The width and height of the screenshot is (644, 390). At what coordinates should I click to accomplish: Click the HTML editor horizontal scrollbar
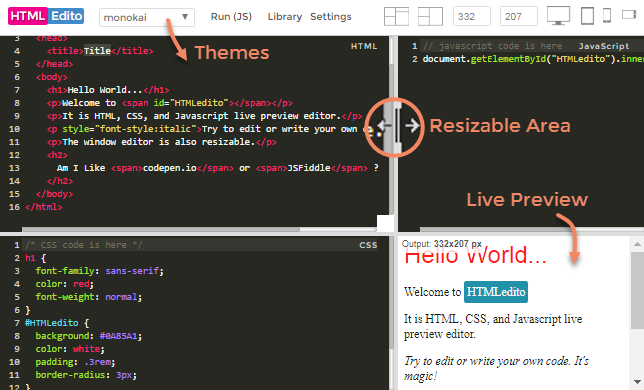(x=161, y=229)
